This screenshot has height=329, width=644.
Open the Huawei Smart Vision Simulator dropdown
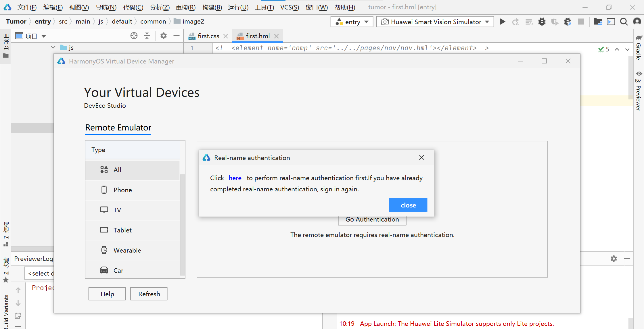(x=435, y=22)
